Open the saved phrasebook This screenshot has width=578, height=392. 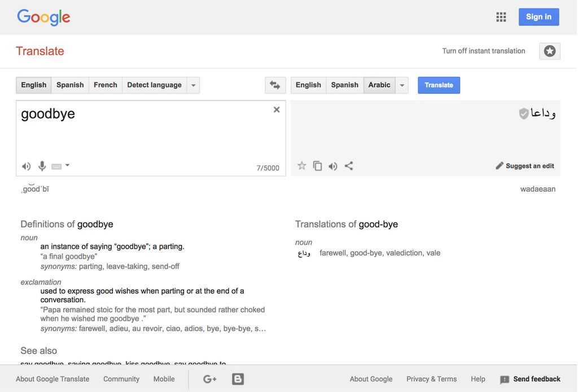(549, 51)
